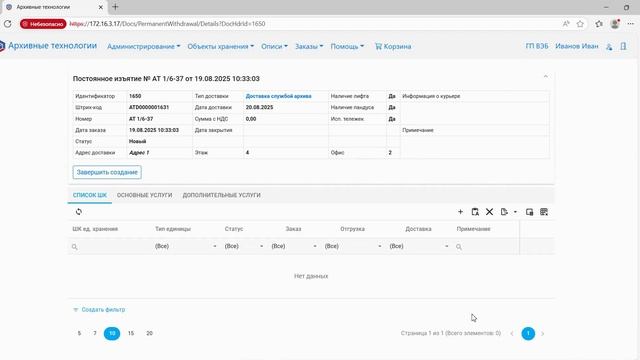Switch to the ДОПОЛНИТЕЛЬНЫЕ УСЛУГИ tab
The width and height of the screenshot is (640, 360).
coord(221,195)
